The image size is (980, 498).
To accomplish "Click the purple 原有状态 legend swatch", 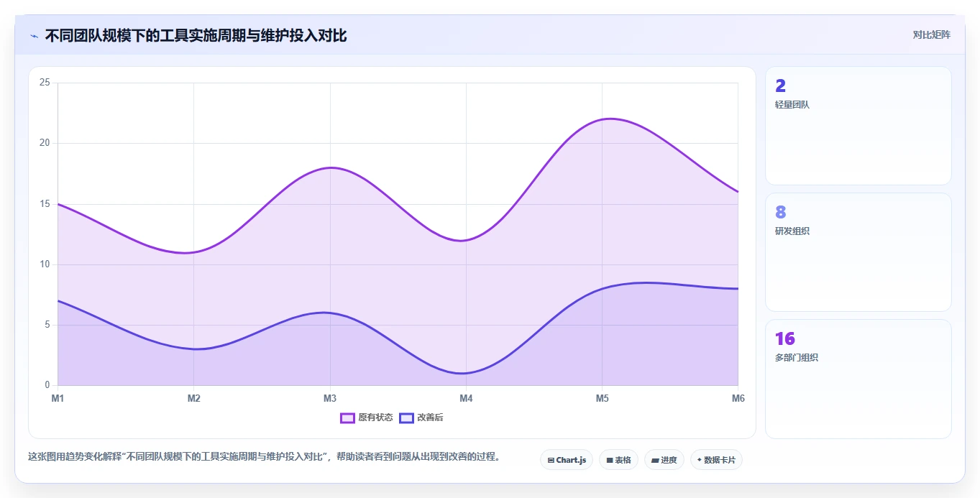I will [347, 418].
